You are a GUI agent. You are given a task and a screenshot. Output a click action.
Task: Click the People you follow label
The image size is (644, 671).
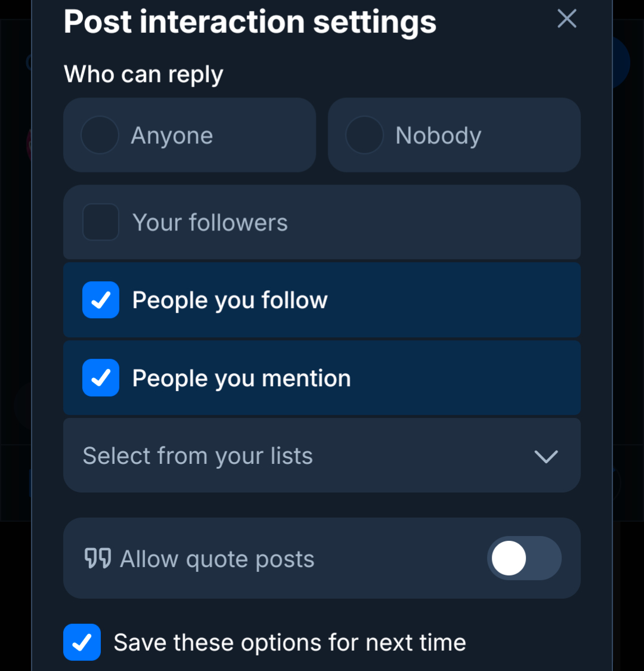pos(230,300)
